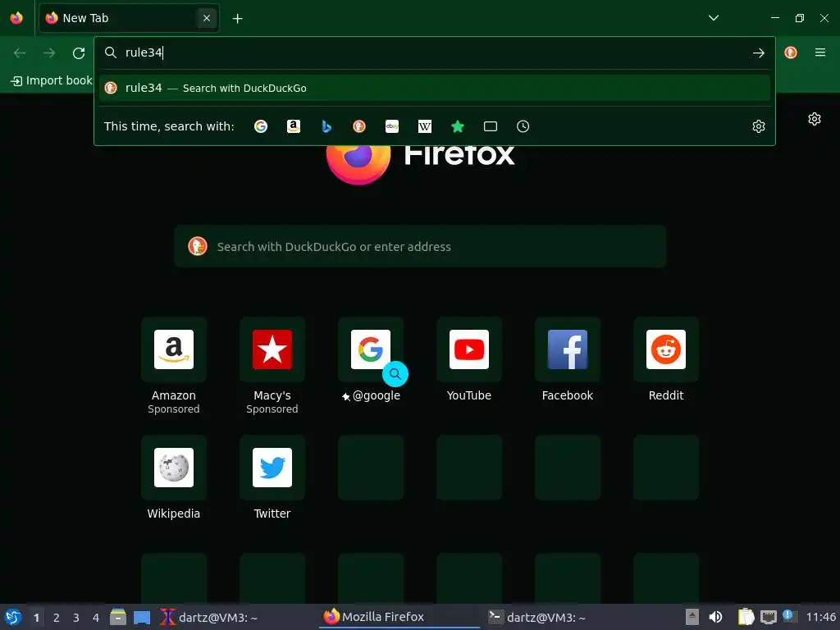Search bookmarks using the green star icon
The width and height of the screenshot is (840, 630).
(458, 126)
